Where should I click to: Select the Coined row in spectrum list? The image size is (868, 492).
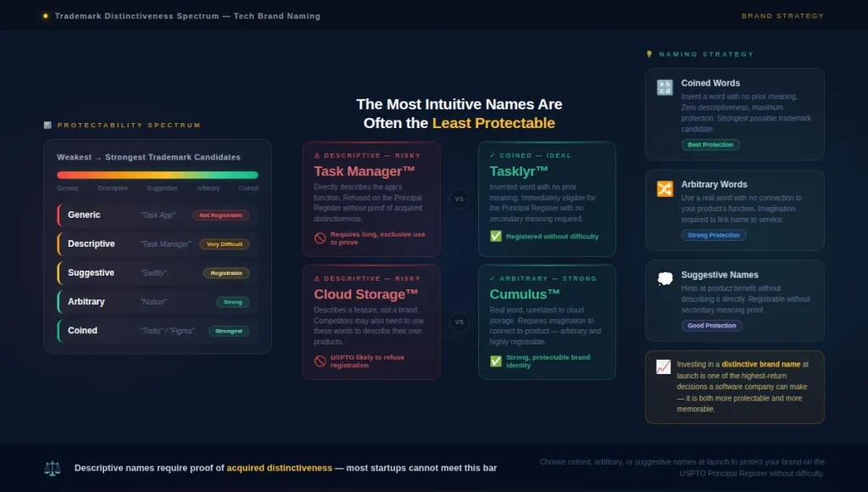(157, 331)
